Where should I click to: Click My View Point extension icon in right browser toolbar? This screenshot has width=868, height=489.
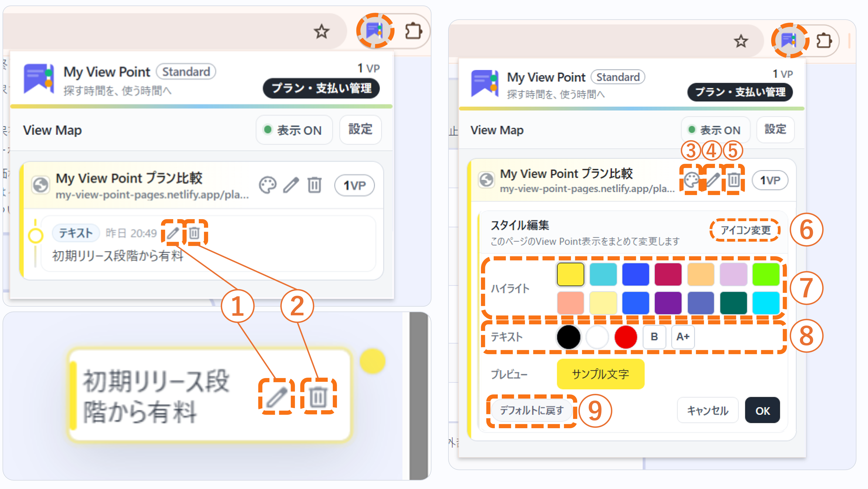pos(789,40)
